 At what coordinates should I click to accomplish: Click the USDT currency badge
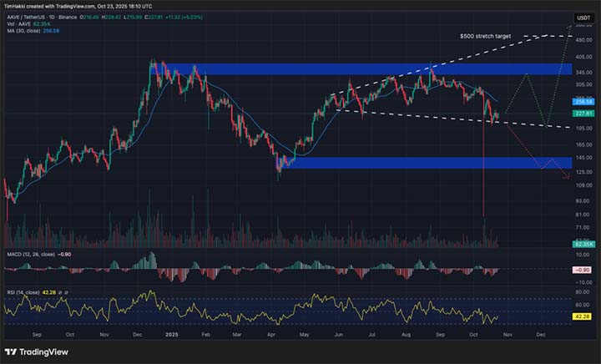[583, 18]
